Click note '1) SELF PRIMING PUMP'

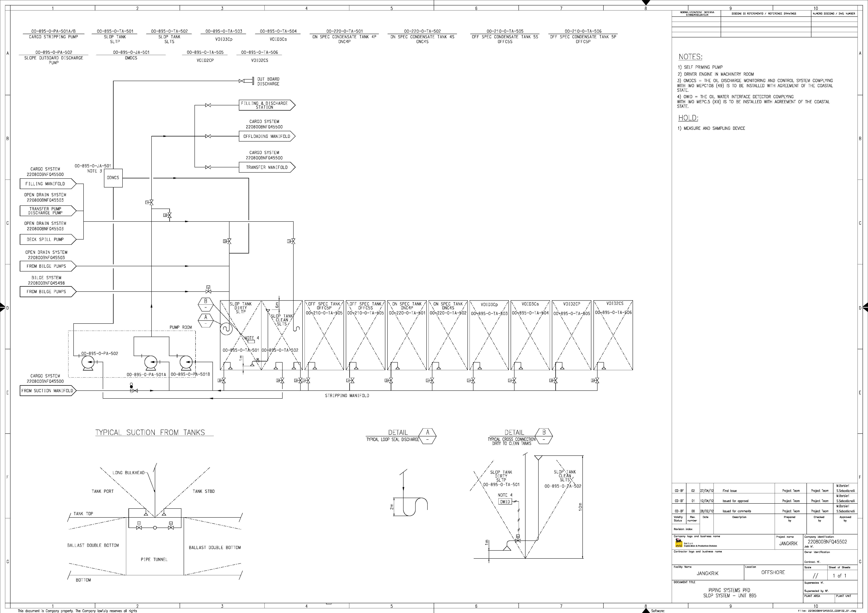pyautogui.click(x=700, y=67)
